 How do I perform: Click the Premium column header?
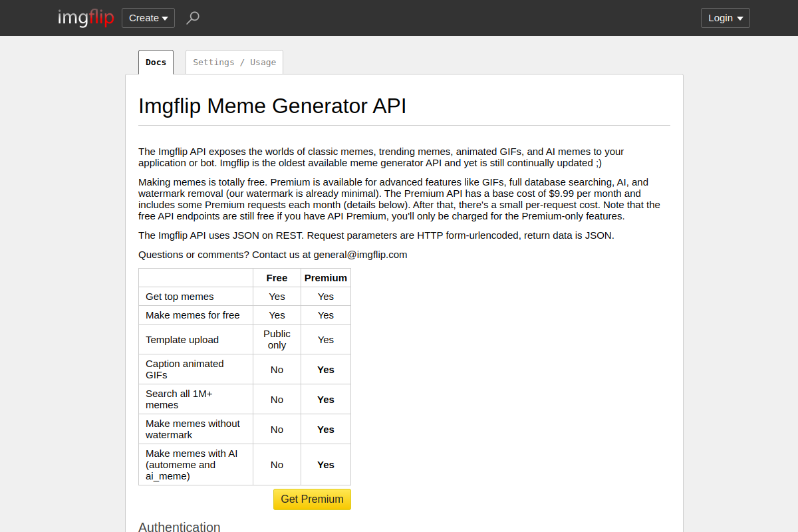coord(326,278)
